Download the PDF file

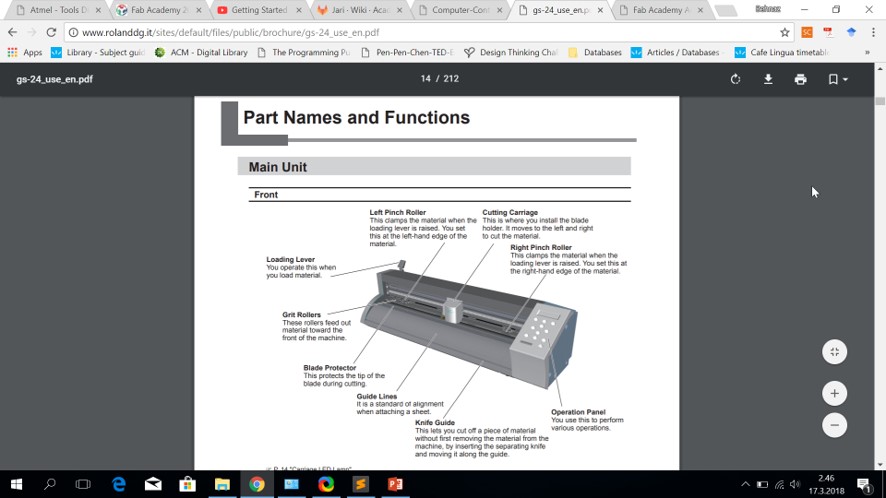point(768,79)
